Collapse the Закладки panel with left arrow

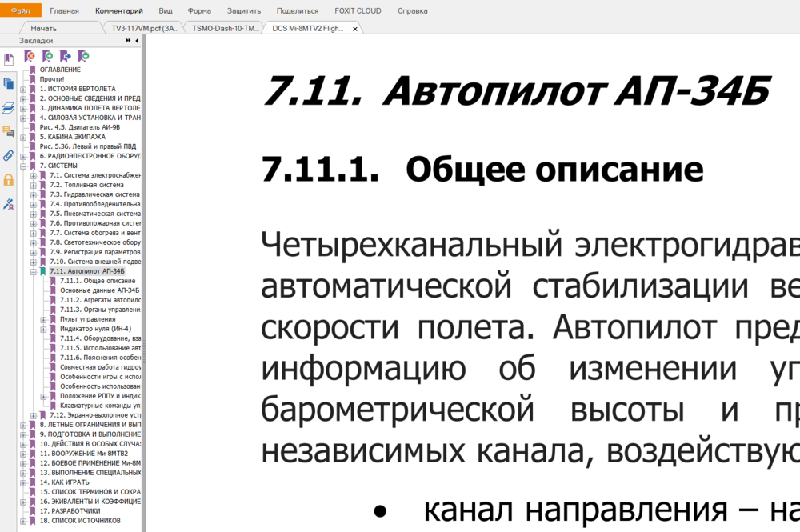pos(137,40)
